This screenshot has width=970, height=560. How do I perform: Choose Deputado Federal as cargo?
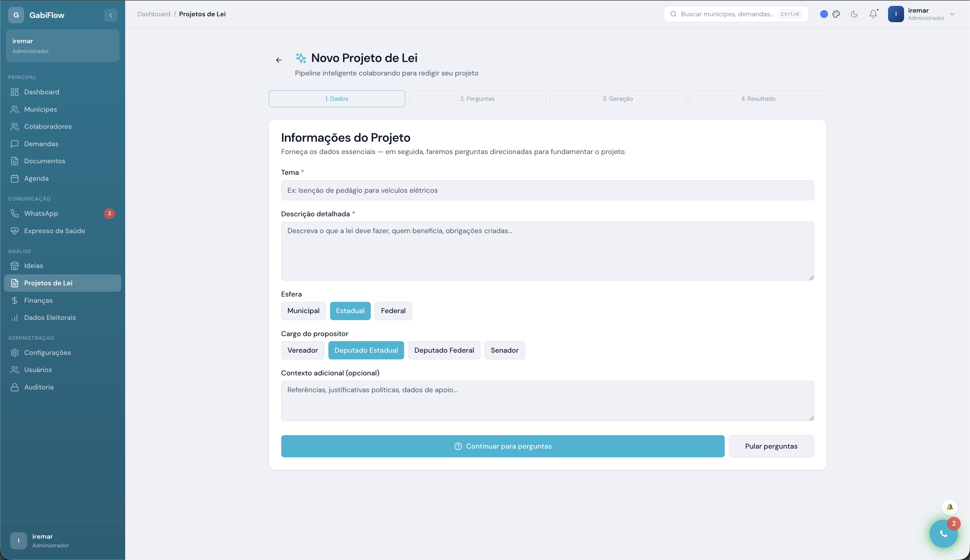(444, 350)
